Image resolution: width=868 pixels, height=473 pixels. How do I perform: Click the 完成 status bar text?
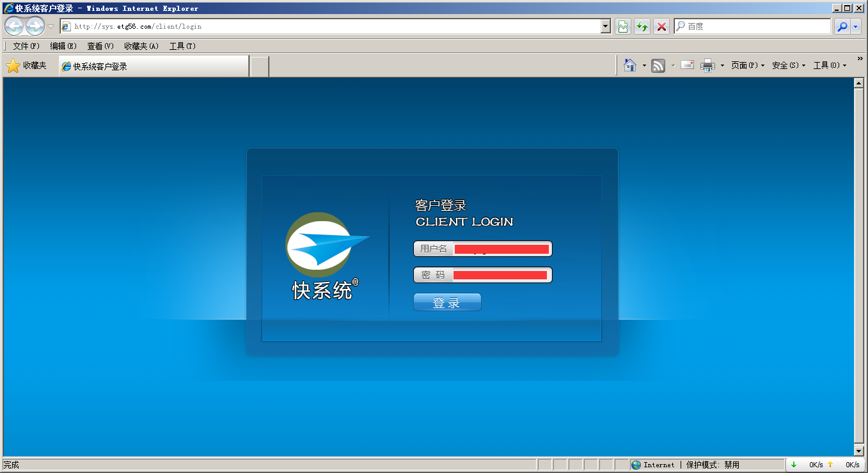click(x=11, y=465)
